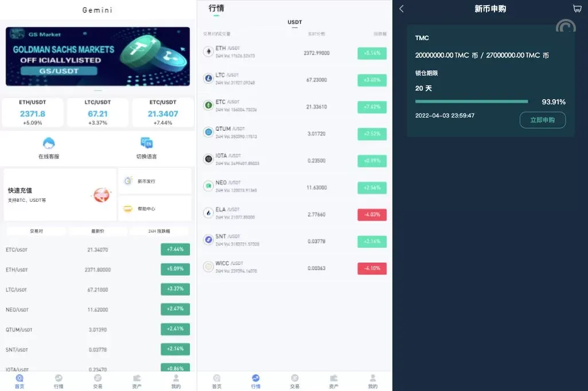Open the LTC/USDT 67.21 ticker card
The height and width of the screenshot is (391, 588).
[x=98, y=112]
